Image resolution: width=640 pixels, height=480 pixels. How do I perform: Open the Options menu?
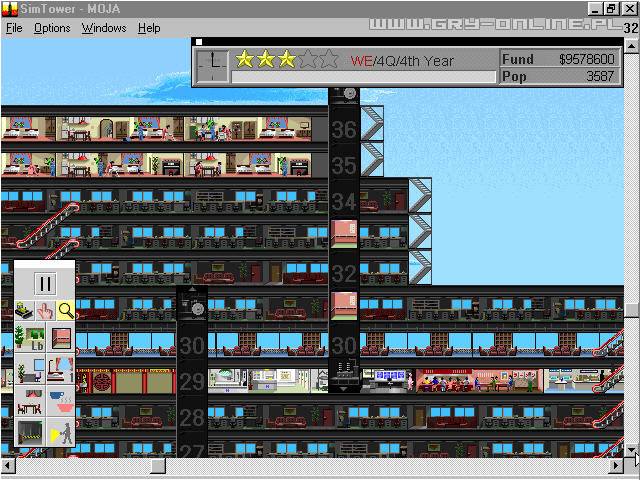(52, 28)
